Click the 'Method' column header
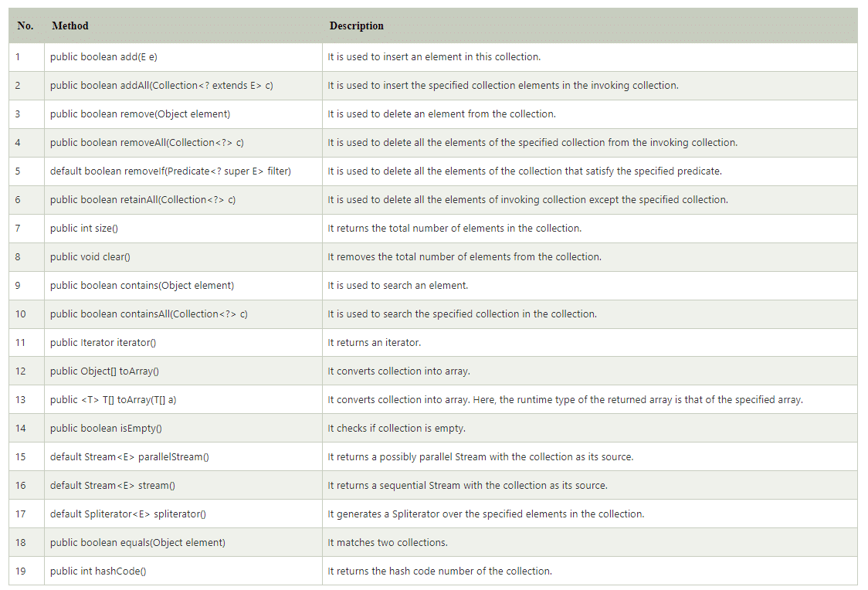 point(183,25)
